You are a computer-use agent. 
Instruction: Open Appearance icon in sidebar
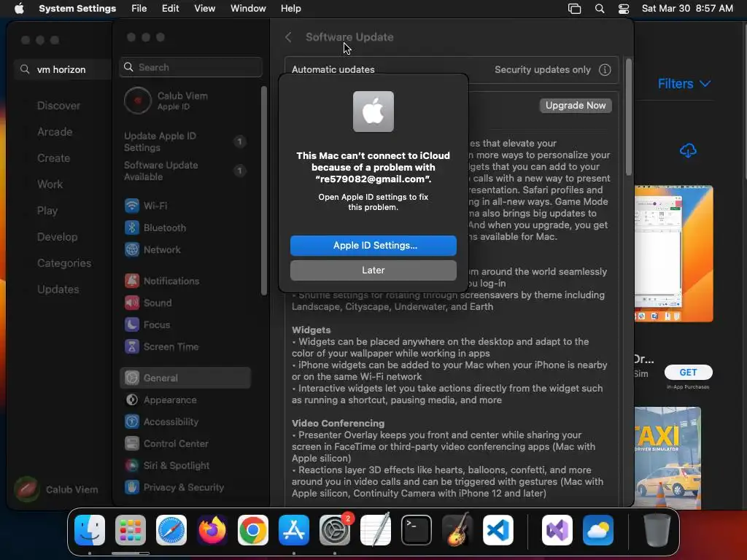pyautogui.click(x=132, y=400)
